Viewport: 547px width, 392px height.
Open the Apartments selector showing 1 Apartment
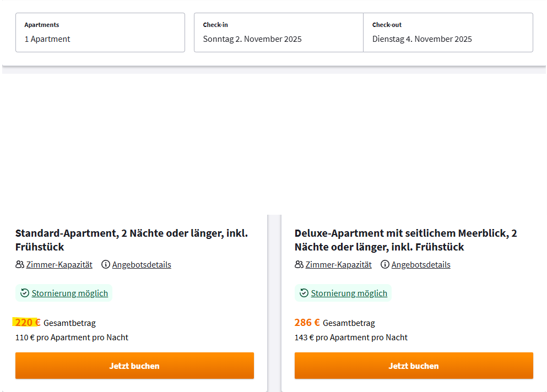100,32
